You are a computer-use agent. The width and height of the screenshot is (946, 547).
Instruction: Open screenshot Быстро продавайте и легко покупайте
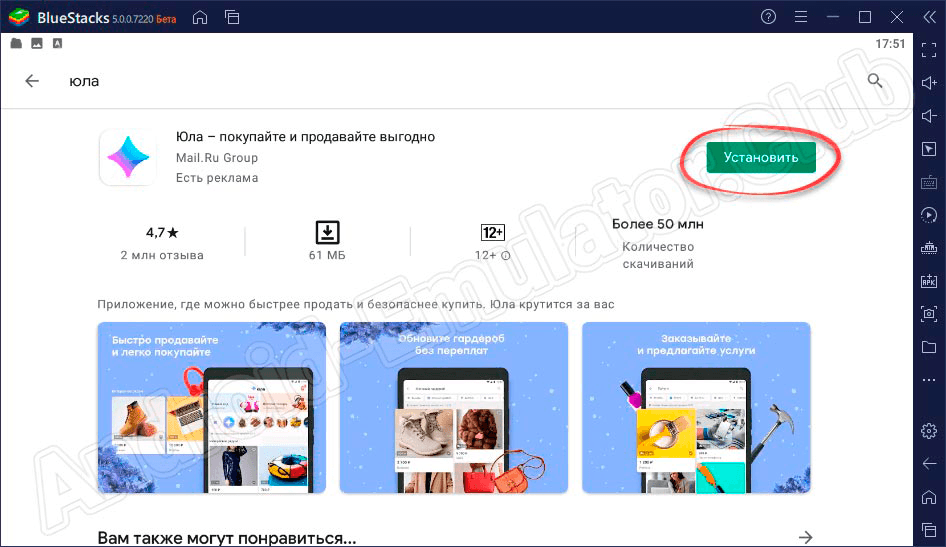(212, 408)
